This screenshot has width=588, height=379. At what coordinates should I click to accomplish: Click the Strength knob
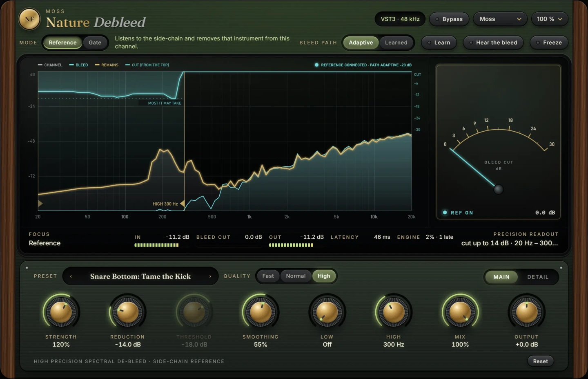pos(61,312)
